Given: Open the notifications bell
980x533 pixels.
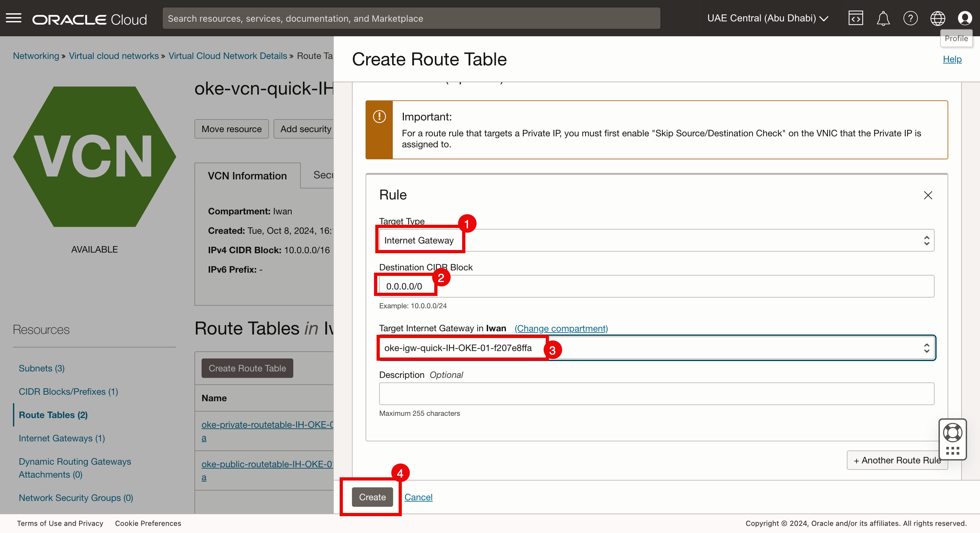Looking at the screenshot, I should point(883,18).
